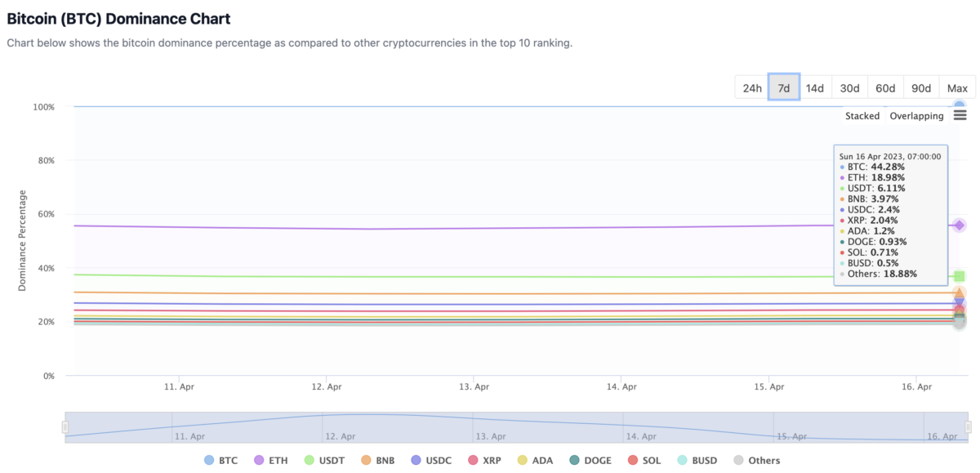980x473 pixels.
Task: Hide the Others series using the legend
Action: [x=751, y=460]
